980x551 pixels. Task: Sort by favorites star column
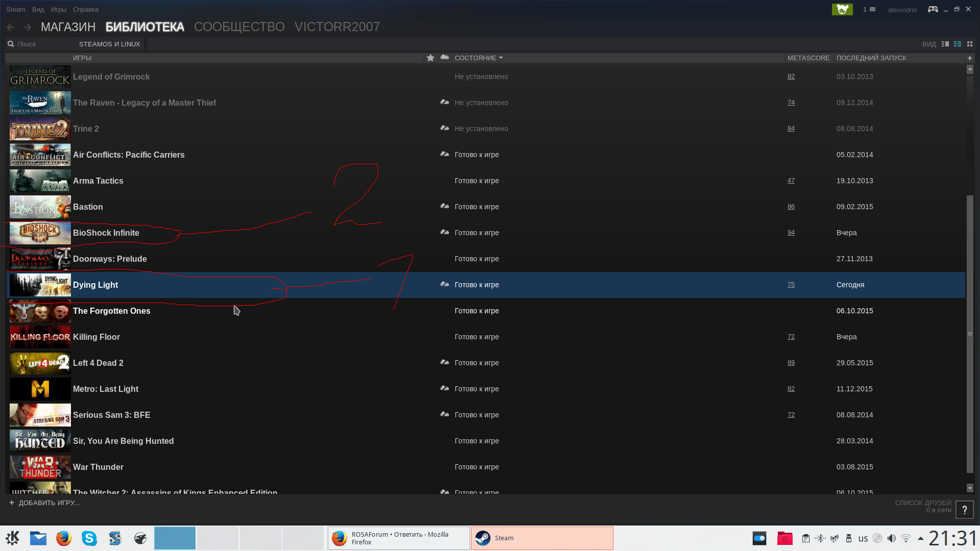tap(430, 58)
